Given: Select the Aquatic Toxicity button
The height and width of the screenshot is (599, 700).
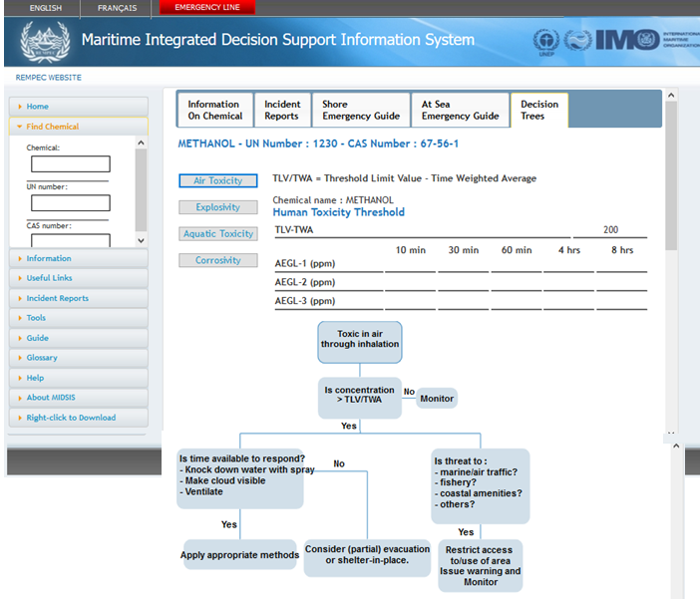Looking at the screenshot, I should coord(217,234).
